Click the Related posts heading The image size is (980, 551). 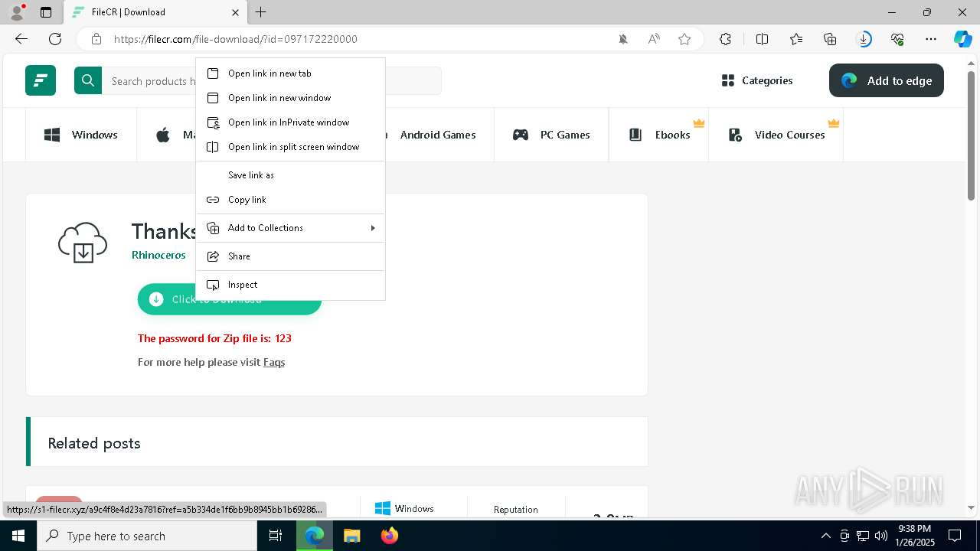94,443
